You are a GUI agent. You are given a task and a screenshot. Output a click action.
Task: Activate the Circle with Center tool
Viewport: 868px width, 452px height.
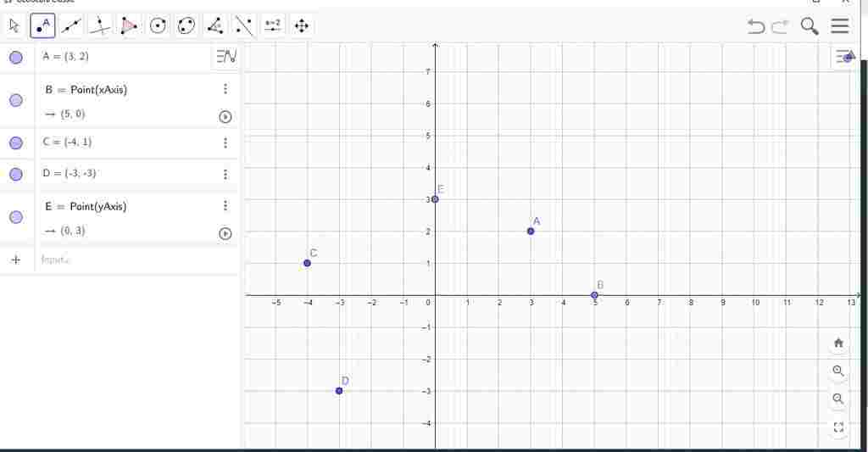coord(158,26)
